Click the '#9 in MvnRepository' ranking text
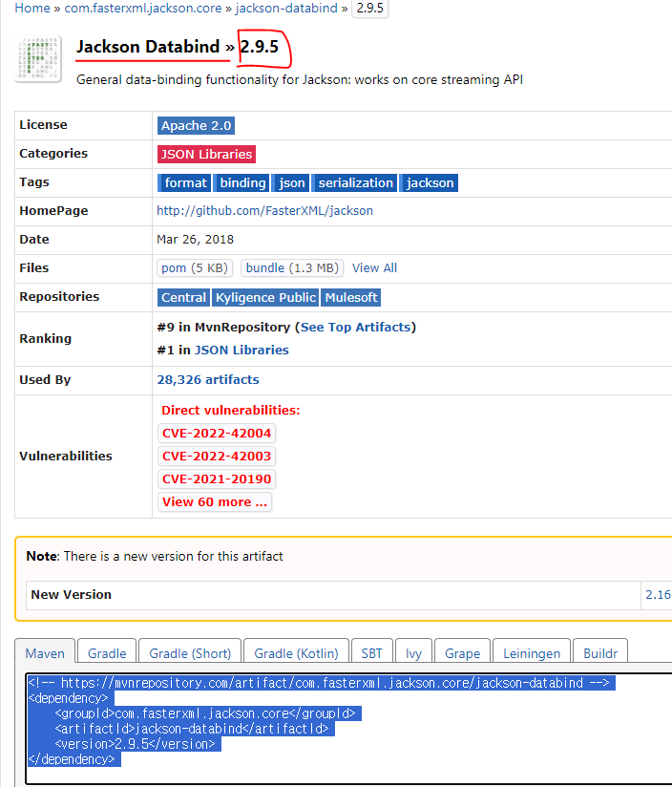The image size is (672, 787). (x=223, y=328)
